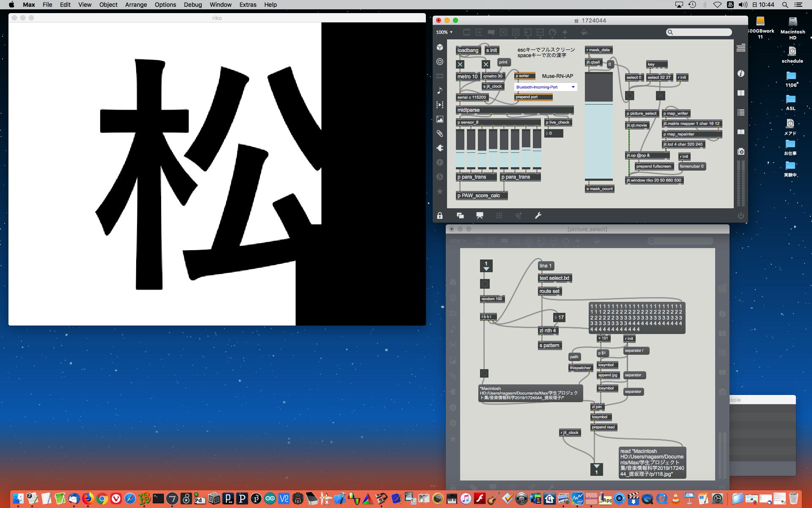Click the wrench patcher settings icon
The width and height of the screenshot is (812, 508).
538,216
